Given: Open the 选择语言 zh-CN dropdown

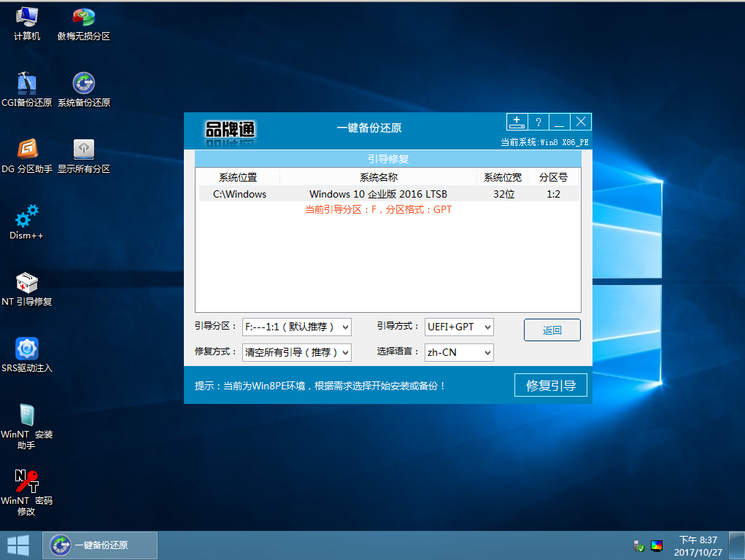Looking at the screenshot, I should pyautogui.click(x=459, y=352).
